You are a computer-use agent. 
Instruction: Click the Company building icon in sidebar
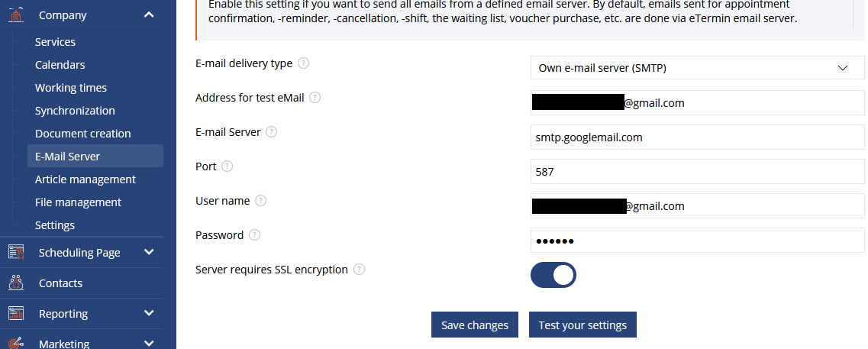click(15, 15)
